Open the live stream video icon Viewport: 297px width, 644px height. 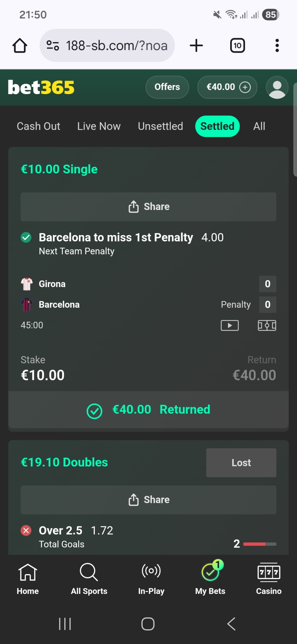(230, 325)
